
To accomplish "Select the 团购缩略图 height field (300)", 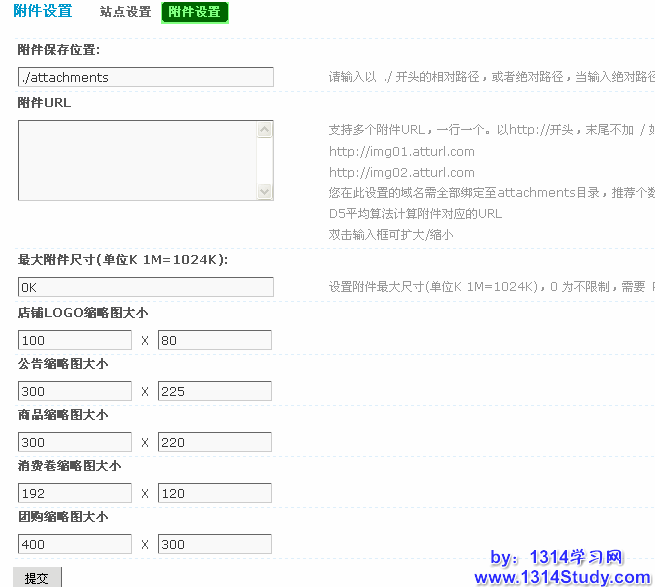I will pos(214,544).
